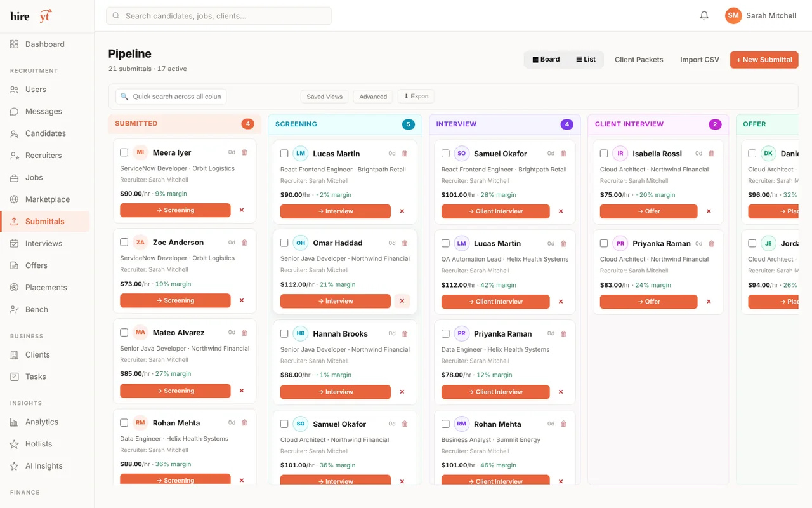812x508 pixels.
Task: Focus the Search candidates, jobs, clients field
Action: (x=219, y=16)
